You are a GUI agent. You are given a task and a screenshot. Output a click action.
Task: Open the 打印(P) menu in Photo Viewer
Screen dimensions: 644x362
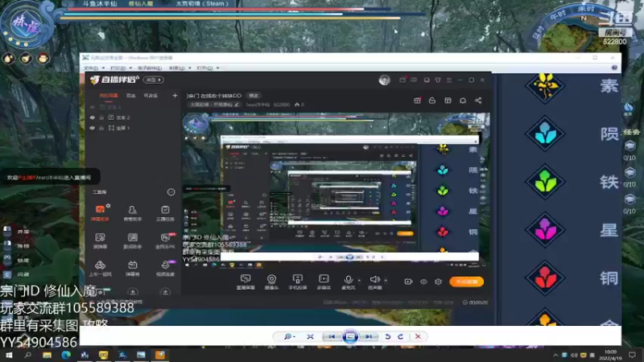coord(121,68)
